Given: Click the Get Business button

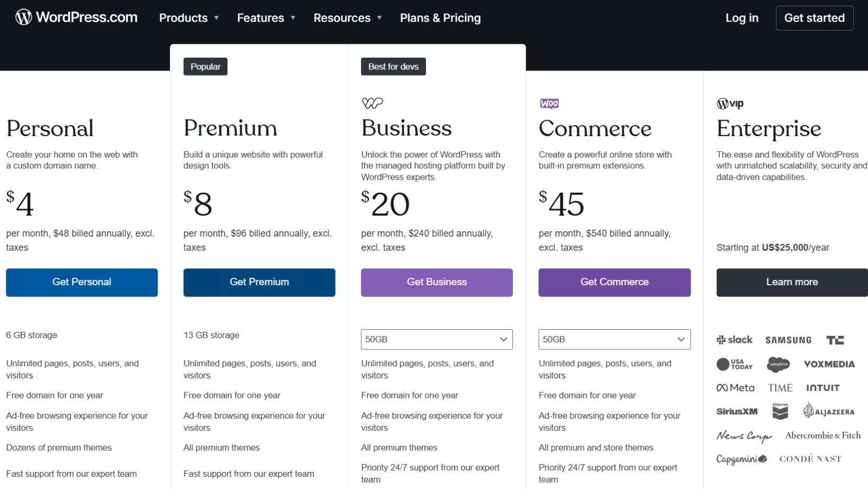Looking at the screenshot, I should (436, 282).
